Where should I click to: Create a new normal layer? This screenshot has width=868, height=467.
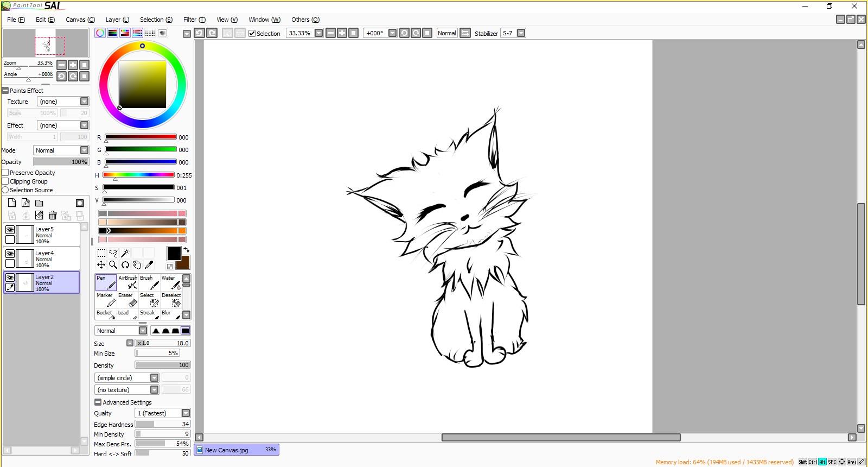[12, 203]
